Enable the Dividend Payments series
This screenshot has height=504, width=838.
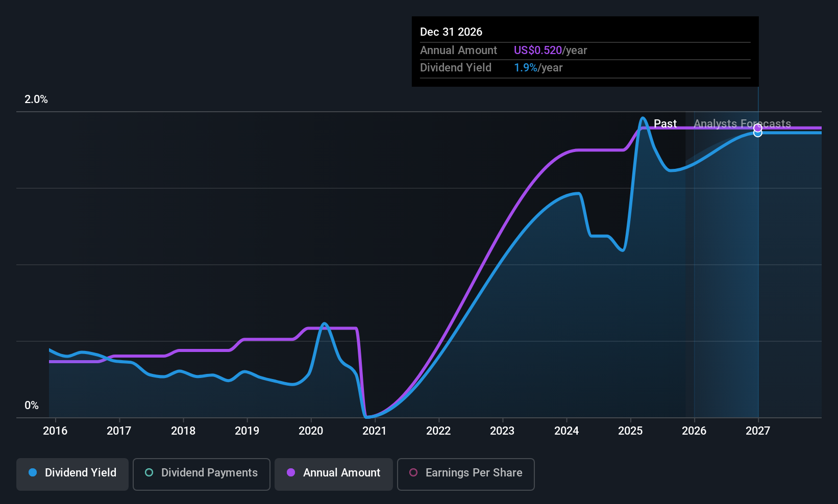click(201, 474)
